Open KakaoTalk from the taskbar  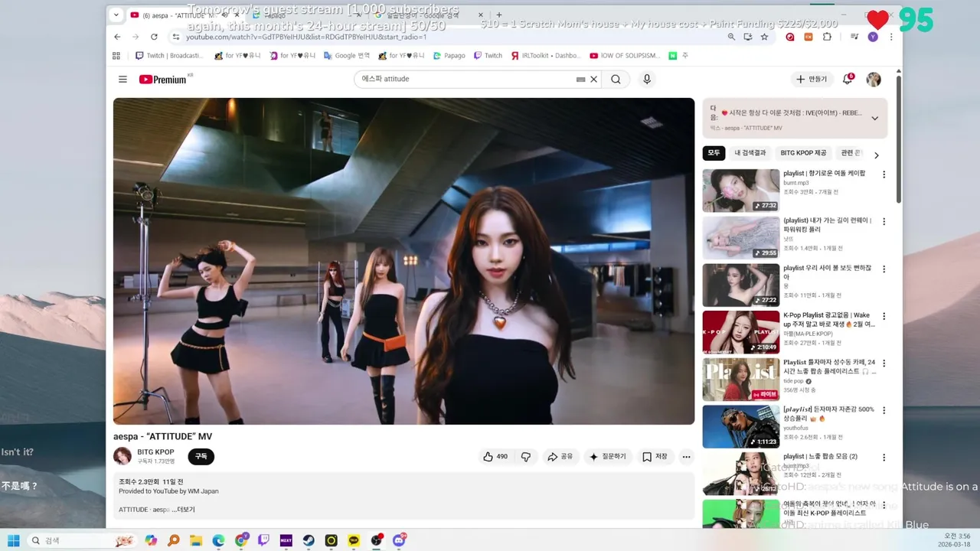pyautogui.click(x=354, y=540)
